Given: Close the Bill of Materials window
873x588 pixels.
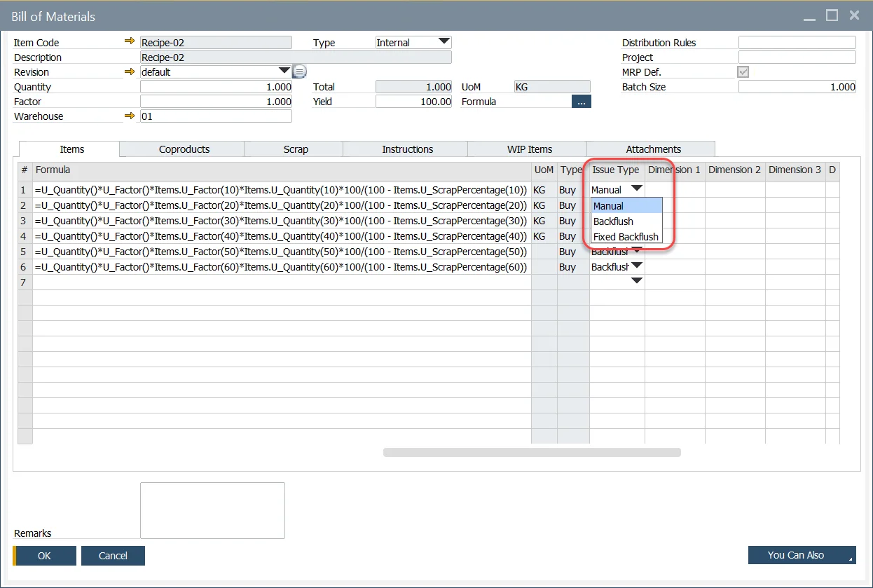Looking at the screenshot, I should click(854, 15).
